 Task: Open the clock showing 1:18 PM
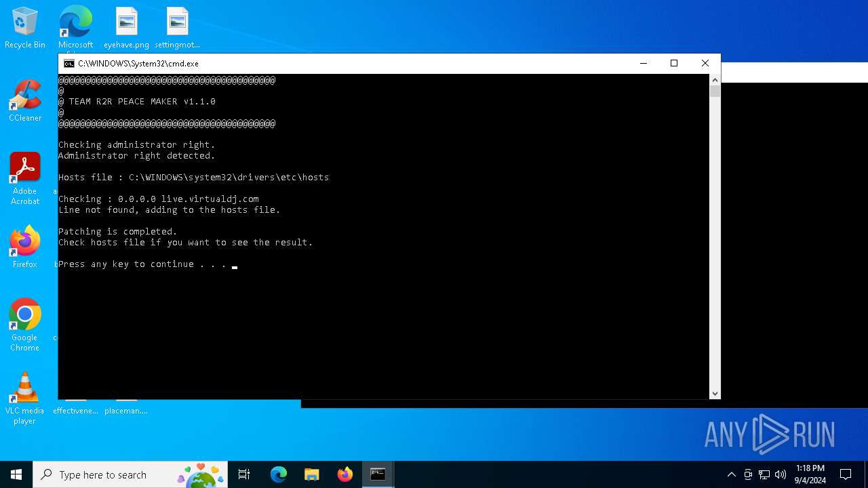click(x=810, y=474)
